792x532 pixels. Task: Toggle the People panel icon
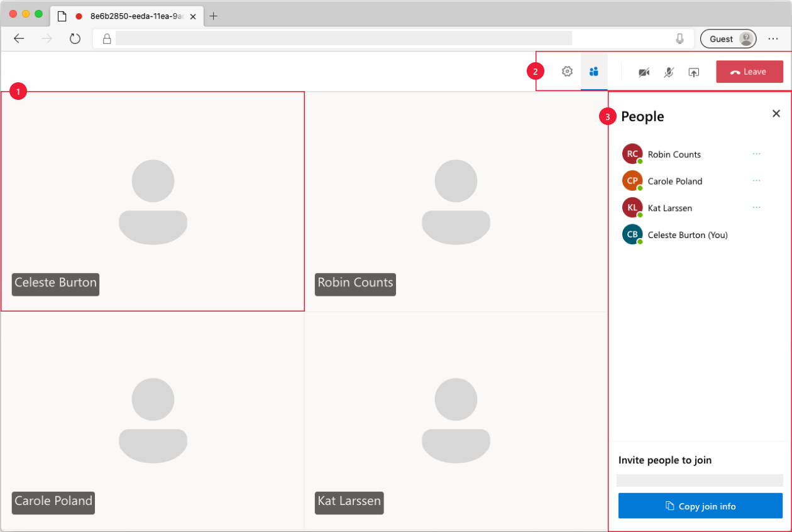pyautogui.click(x=594, y=71)
